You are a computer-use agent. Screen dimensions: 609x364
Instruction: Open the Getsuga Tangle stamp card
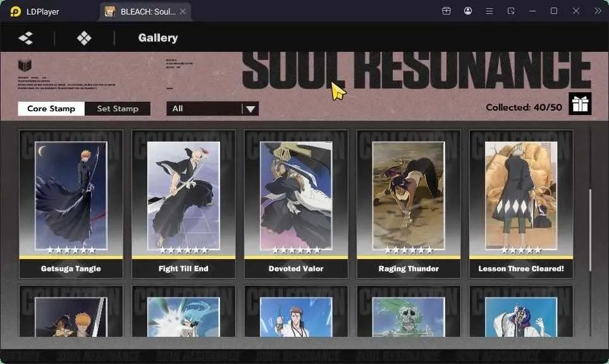click(x=71, y=203)
